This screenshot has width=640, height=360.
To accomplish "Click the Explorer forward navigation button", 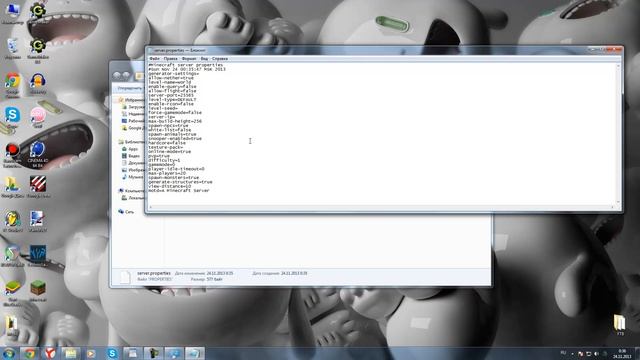I will 126,76.
